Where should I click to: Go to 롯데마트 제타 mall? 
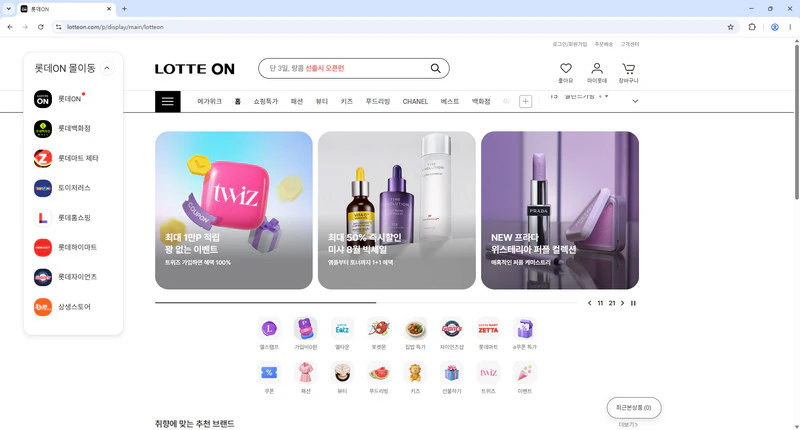pos(43,158)
